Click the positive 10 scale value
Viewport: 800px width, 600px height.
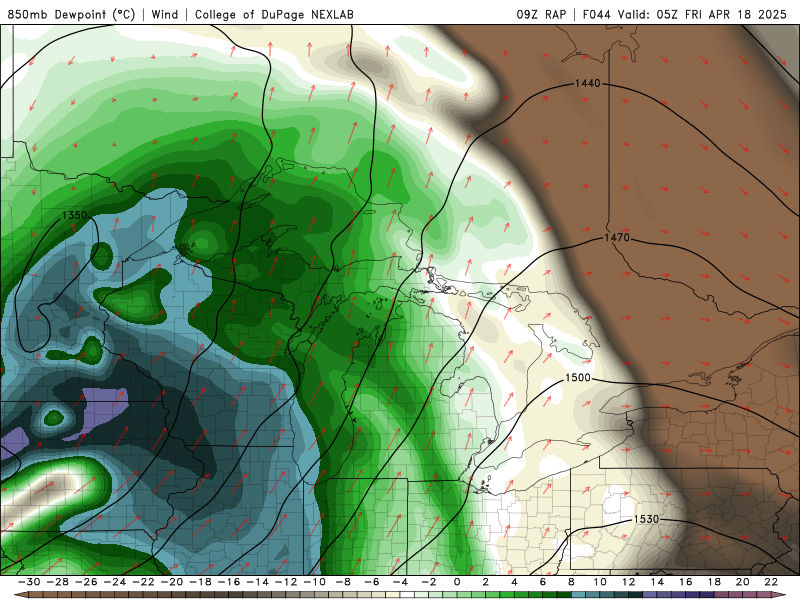pos(600,582)
